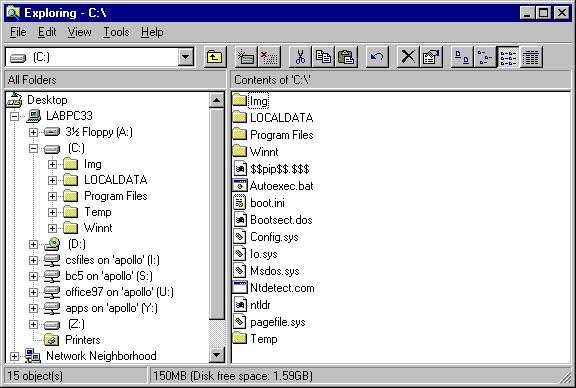Switch to Small Icons view

(x=485, y=57)
